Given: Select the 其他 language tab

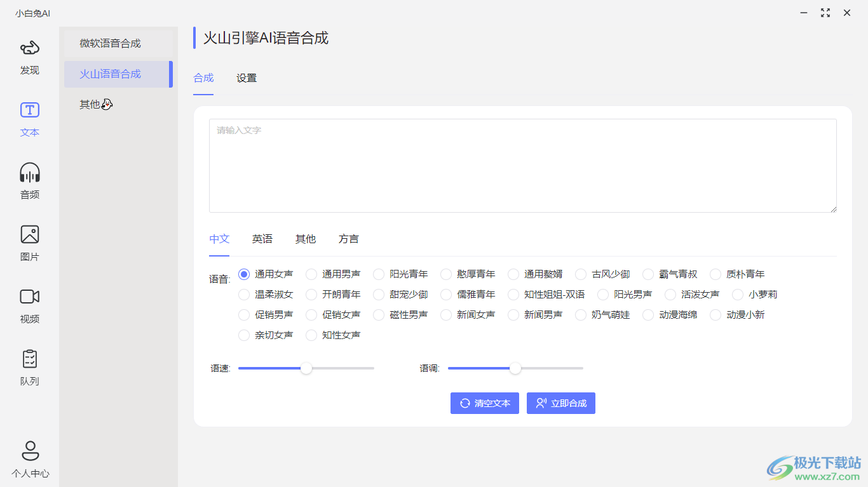Looking at the screenshot, I should [306, 239].
